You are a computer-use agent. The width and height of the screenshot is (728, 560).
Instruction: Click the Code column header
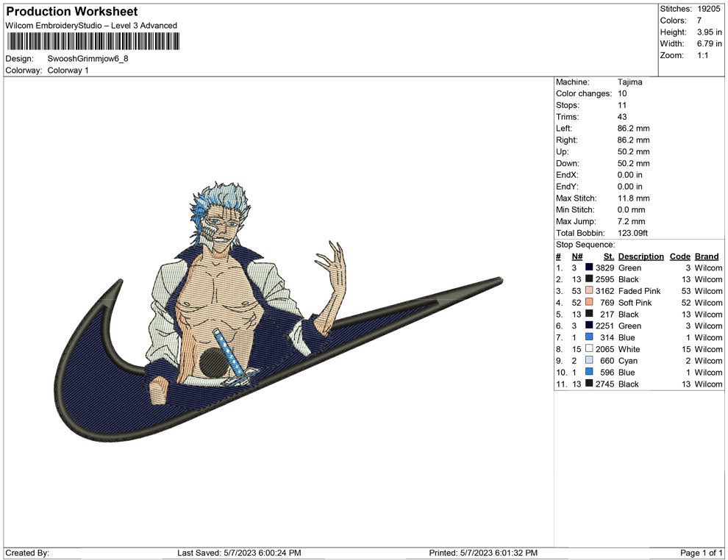click(x=680, y=256)
